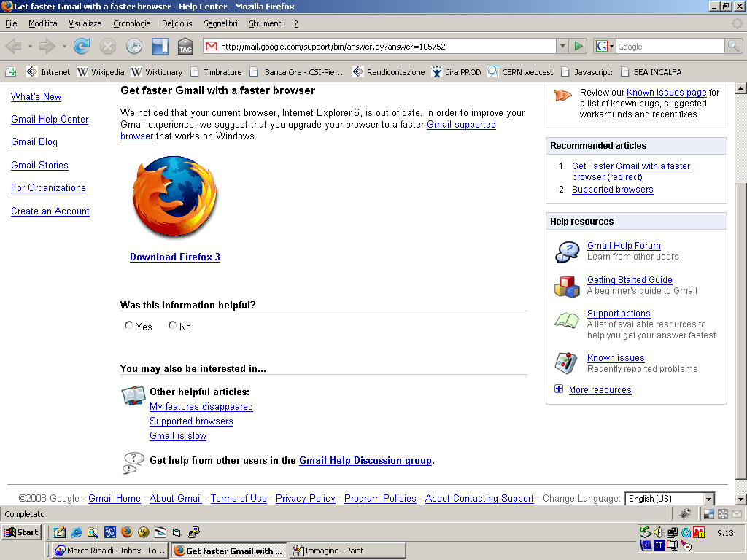Click the scrollbar up arrow
The image size is (747, 560).
[x=741, y=88]
